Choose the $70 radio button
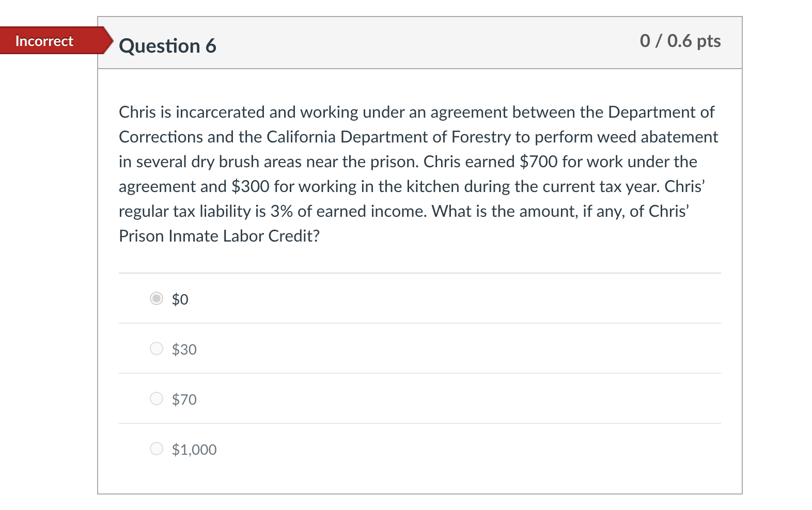812x510 pixels. coord(157,399)
